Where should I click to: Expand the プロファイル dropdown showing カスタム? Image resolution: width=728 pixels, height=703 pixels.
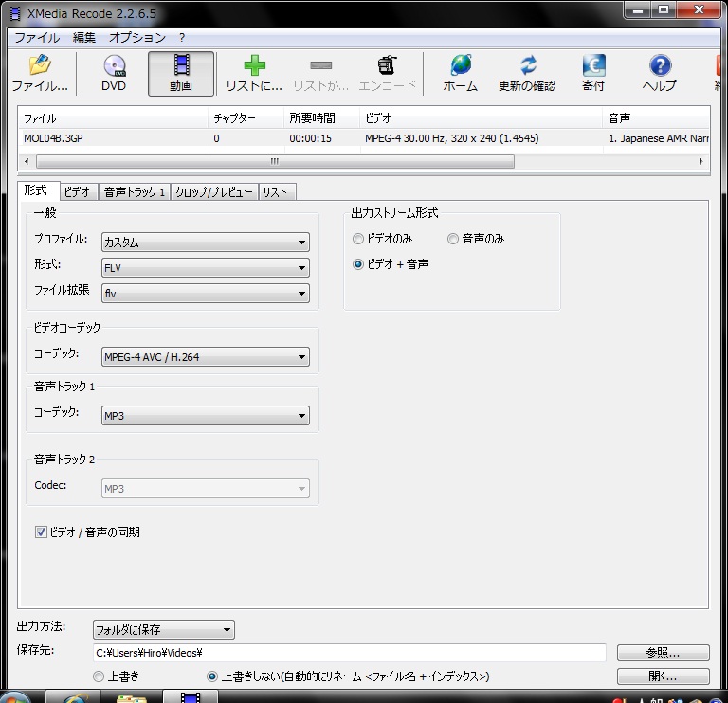[206, 243]
